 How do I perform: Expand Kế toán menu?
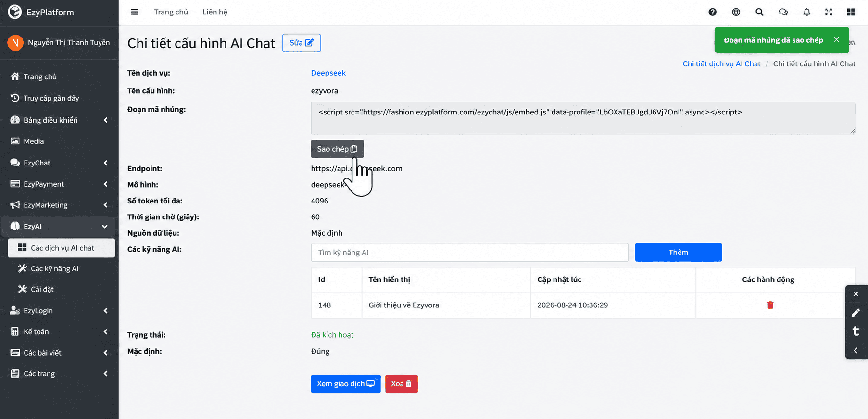click(x=59, y=331)
